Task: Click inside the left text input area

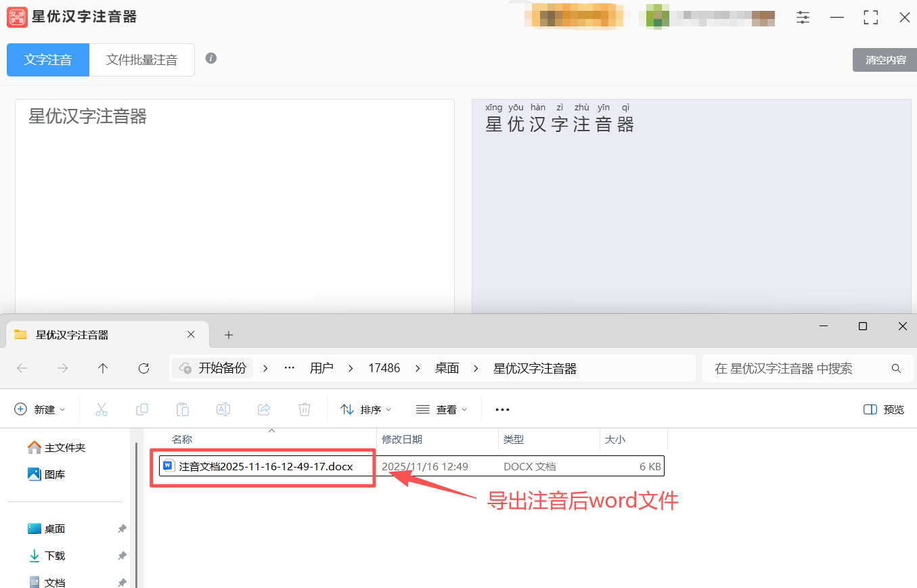Action: click(x=235, y=206)
